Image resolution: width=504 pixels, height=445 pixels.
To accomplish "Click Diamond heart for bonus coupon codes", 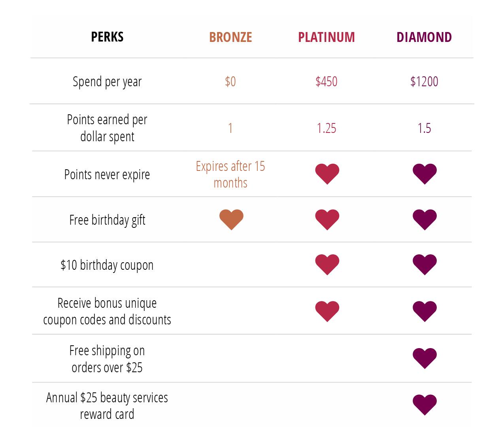I will tap(425, 311).
